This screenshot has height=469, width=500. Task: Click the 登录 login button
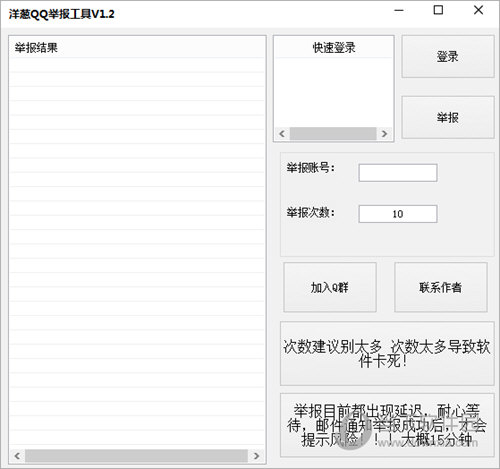coord(448,57)
